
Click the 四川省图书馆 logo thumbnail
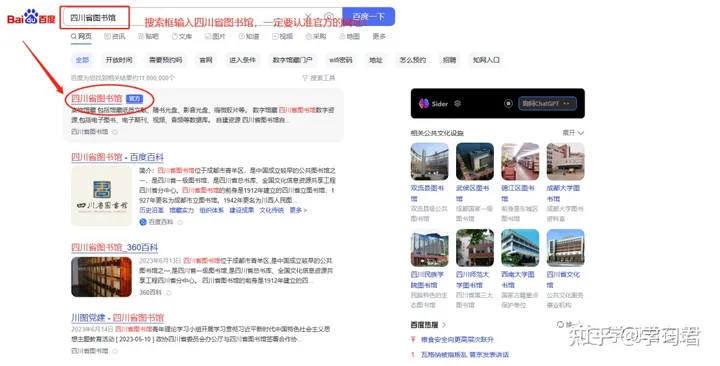101,196
